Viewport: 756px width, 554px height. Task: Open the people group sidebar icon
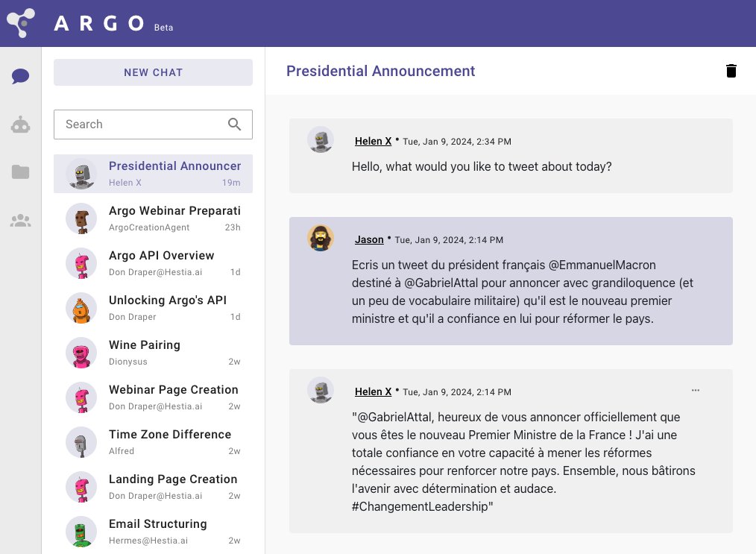[x=20, y=221]
